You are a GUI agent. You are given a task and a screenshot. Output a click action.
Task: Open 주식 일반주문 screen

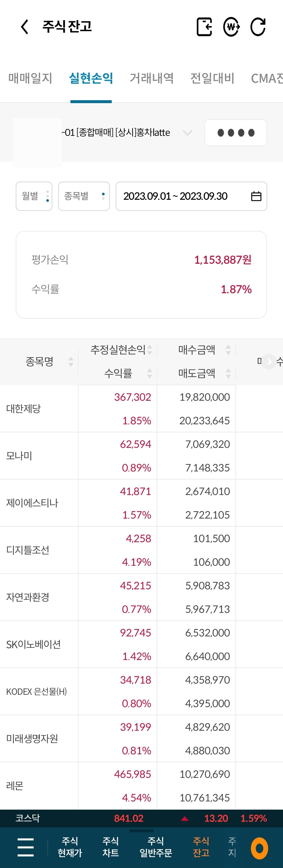[x=156, y=847]
